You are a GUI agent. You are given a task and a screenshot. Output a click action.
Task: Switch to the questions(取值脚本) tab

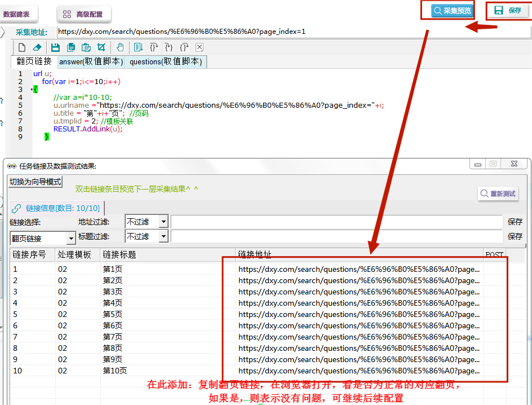[x=166, y=62]
